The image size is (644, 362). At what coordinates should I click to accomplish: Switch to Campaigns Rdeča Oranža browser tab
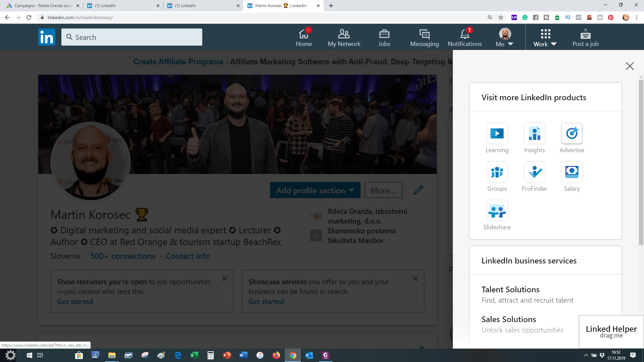43,6
